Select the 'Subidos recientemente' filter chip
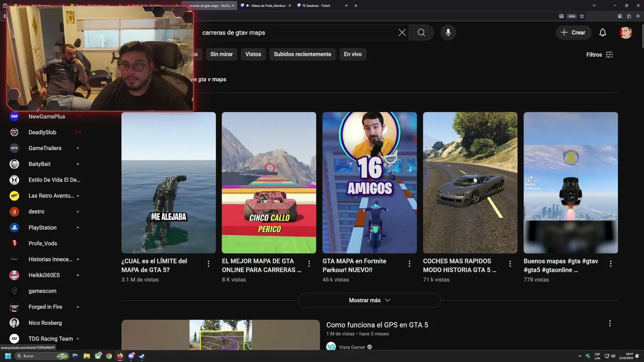The image size is (644, 362). 302,54
